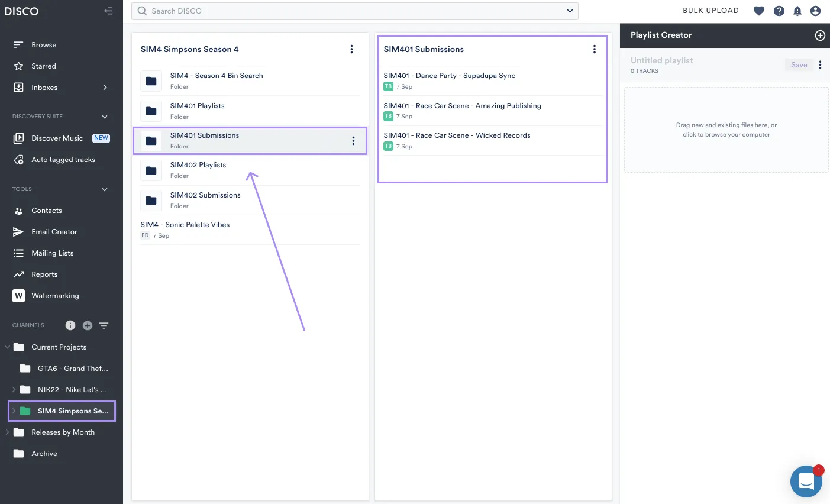Open the chat support bubble

point(806,481)
